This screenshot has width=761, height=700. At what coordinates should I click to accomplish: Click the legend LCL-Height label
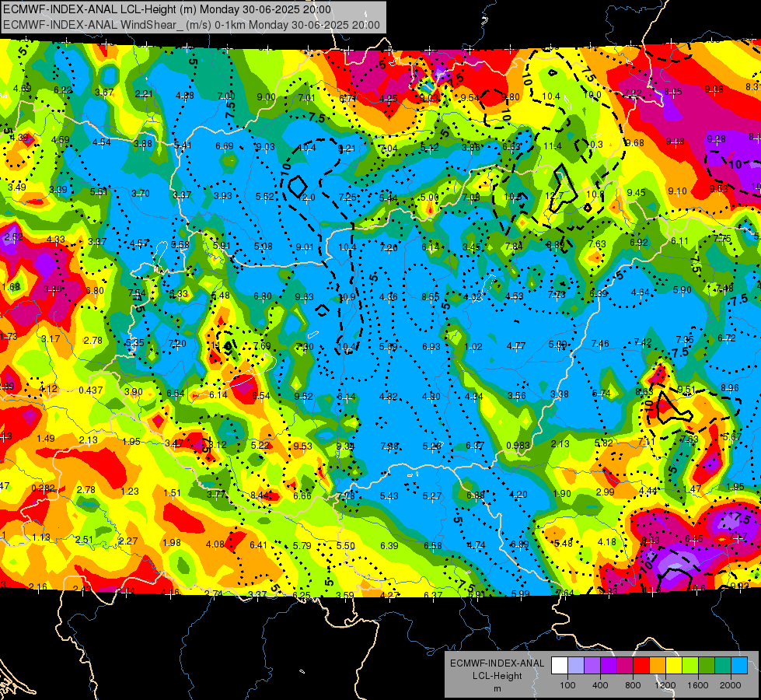[x=497, y=676]
